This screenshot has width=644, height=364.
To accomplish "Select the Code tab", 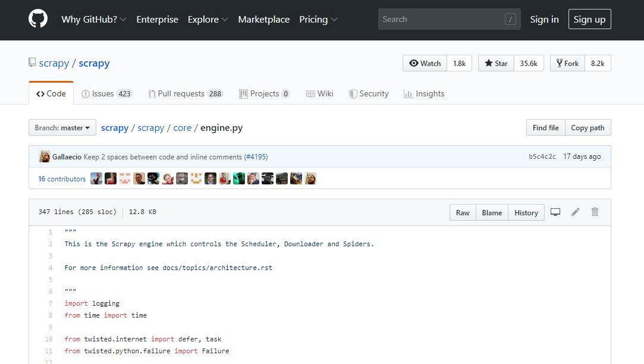I will click(x=51, y=93).
